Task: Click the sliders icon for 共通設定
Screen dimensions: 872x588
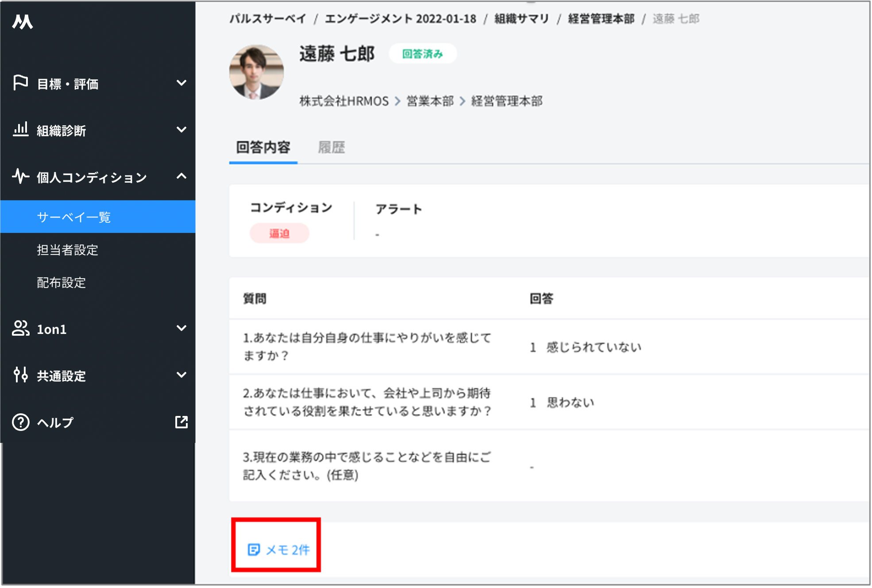Action: 20,375
